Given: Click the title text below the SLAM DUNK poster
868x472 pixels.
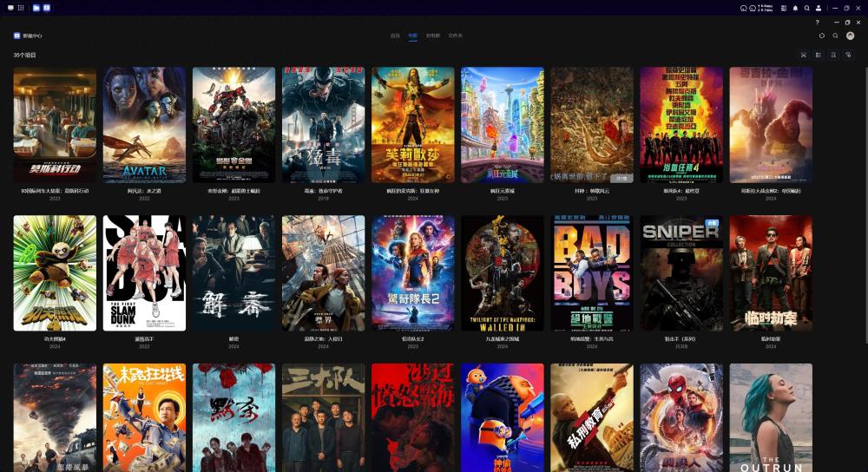Looking at the screenshot, I should 144,339.
